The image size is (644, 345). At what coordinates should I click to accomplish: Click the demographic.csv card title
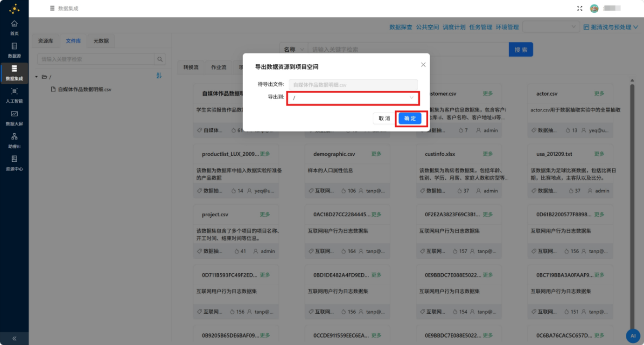click(x=334, y=154)
